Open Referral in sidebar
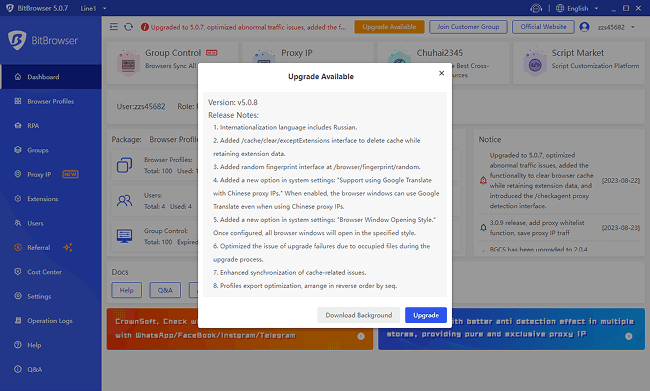The image size is (650, 391). click(51, 248)
